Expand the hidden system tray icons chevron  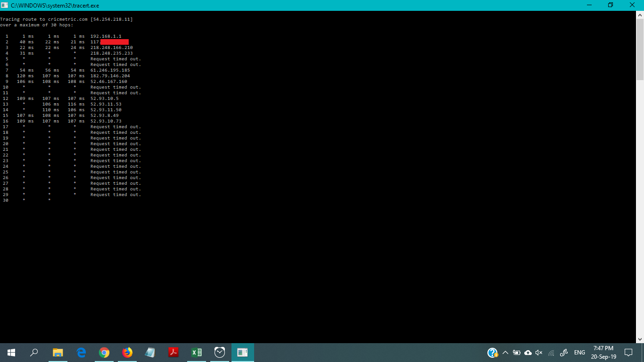(x=505, y=353)
